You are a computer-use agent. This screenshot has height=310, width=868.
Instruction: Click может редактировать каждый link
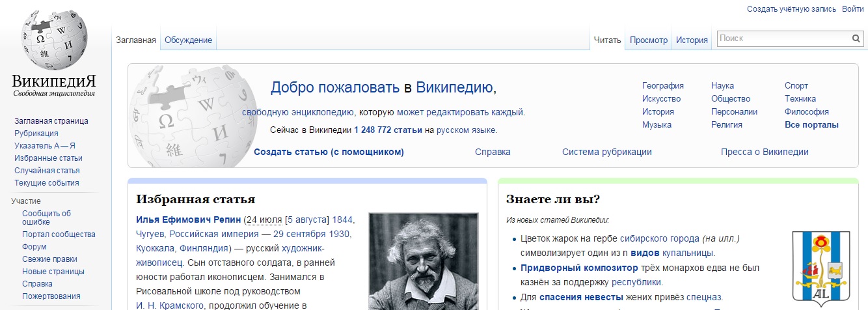click(x=460, y=112)
